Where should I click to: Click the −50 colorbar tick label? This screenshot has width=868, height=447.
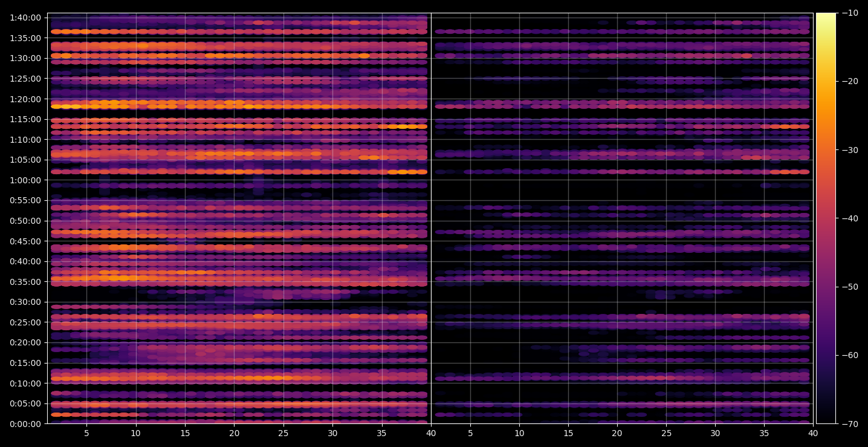[849, 287]
